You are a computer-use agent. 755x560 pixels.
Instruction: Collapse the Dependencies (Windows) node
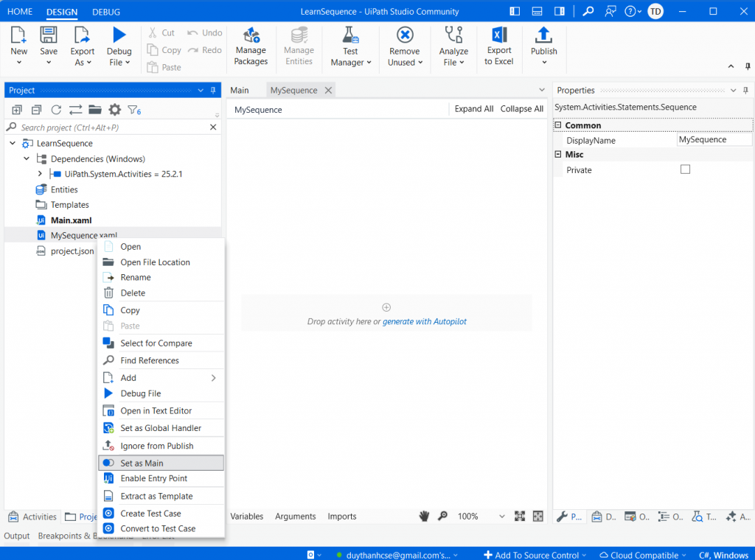coord(27,158)
